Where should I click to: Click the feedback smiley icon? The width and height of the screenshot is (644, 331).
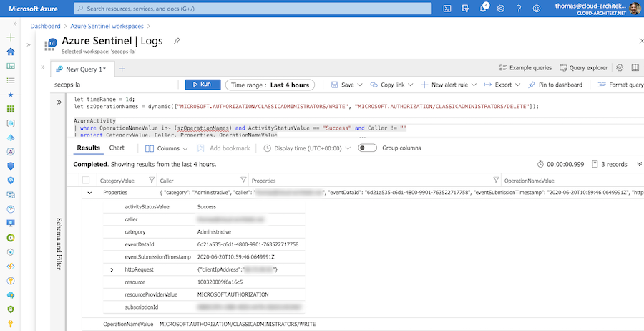[x=537, y=8]
